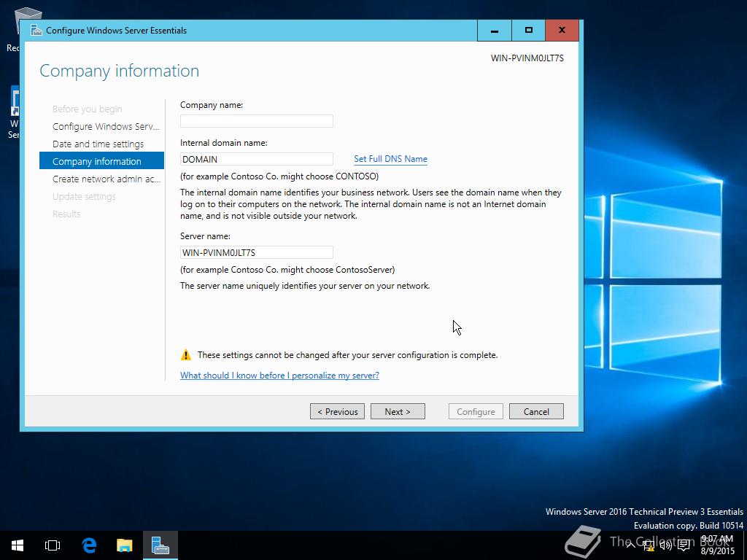Click the 'Internal domain name:' label
This screenshot has height=560, width=747.
(x=224, y=143)
